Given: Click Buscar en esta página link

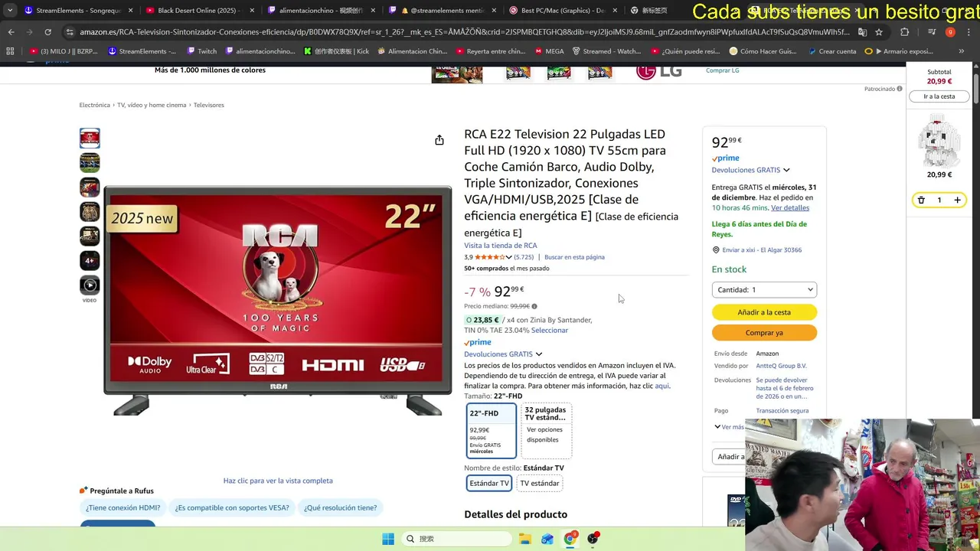Looking at the screenshot, I should (574, 257).
